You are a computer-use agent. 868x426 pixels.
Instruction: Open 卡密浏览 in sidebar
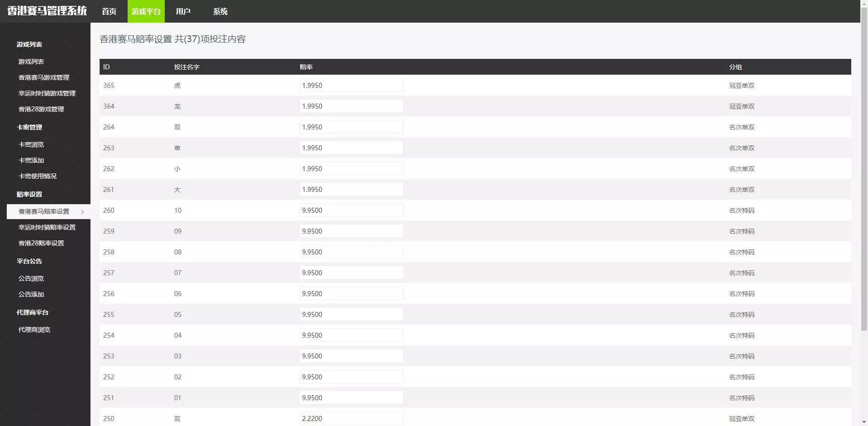pyautogui.click(x=31, y=144)
